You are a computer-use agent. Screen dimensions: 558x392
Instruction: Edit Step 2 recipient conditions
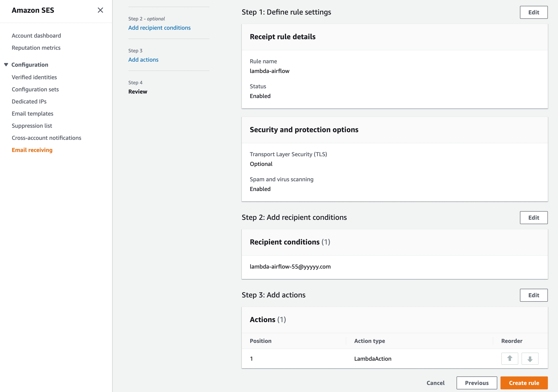534,217
